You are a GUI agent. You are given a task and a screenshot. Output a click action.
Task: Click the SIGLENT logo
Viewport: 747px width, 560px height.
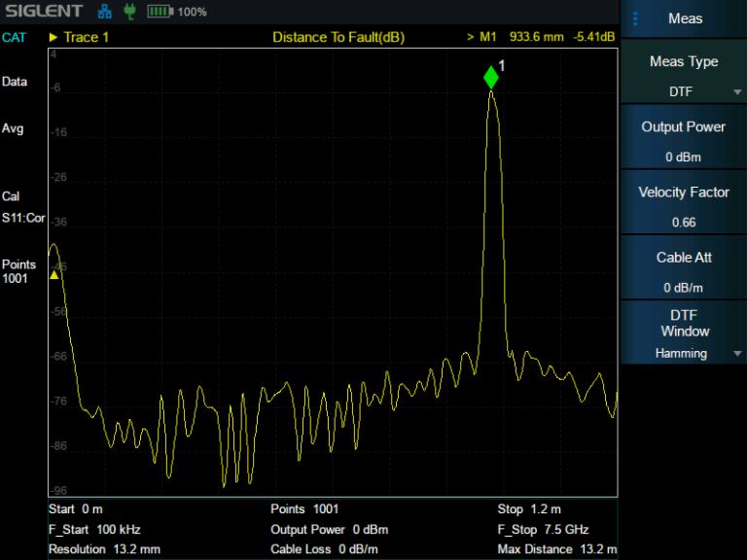[x=44, y=12]
